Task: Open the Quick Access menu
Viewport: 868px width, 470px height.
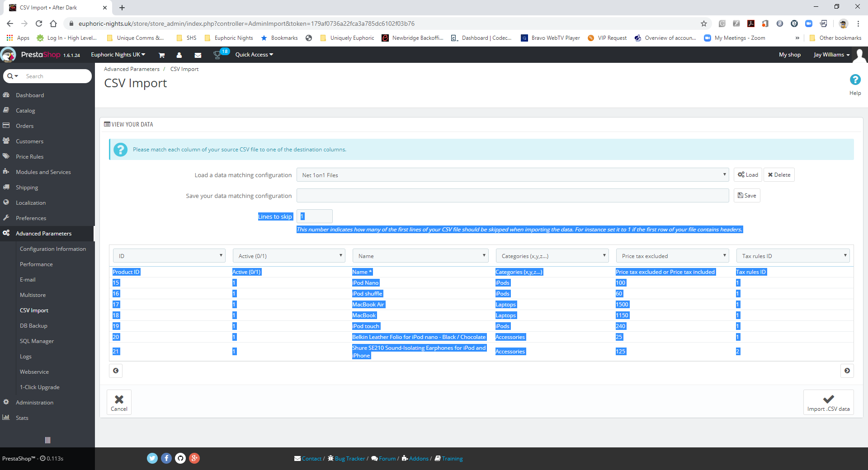Action: pyautogui.click(x=254, y=55)
